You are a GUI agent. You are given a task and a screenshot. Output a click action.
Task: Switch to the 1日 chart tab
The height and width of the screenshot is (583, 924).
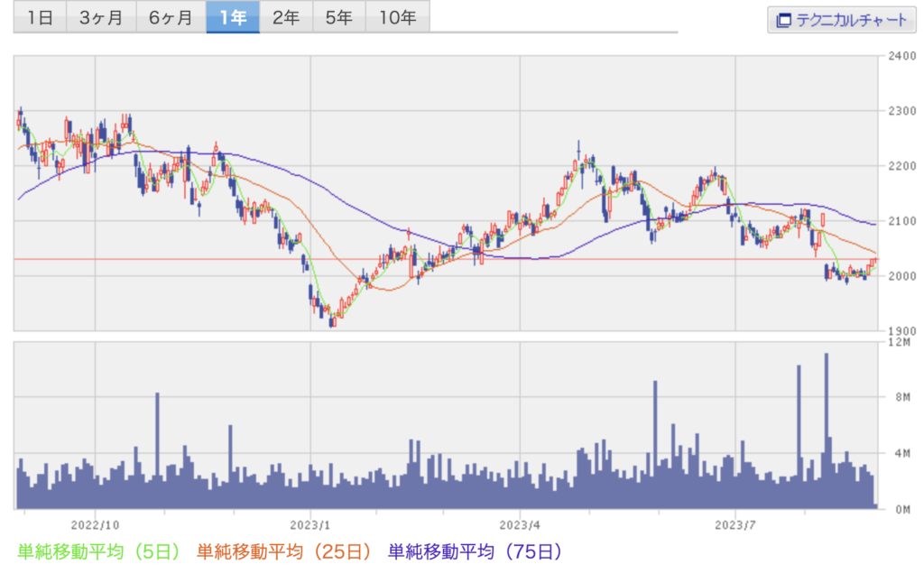point(39,18)
